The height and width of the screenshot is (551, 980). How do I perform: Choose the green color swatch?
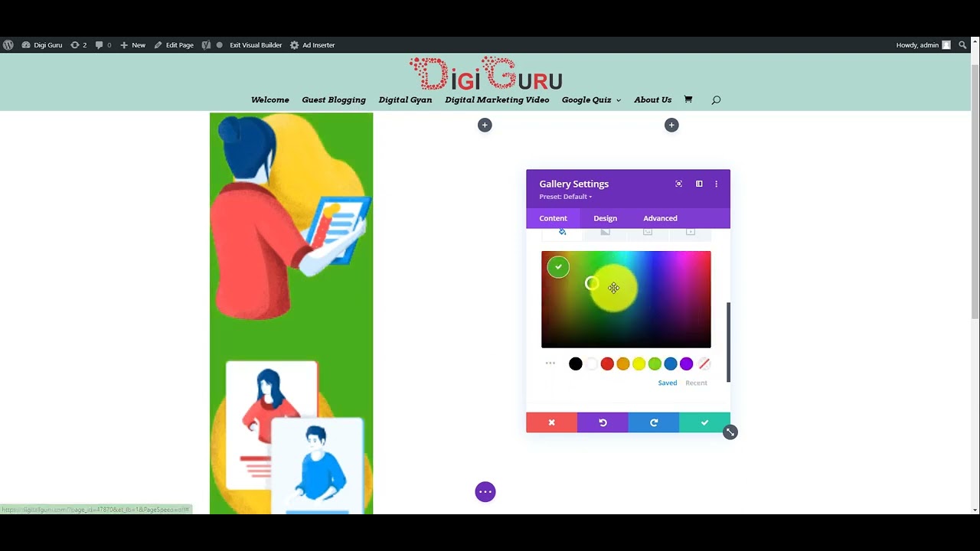[655, 364]
